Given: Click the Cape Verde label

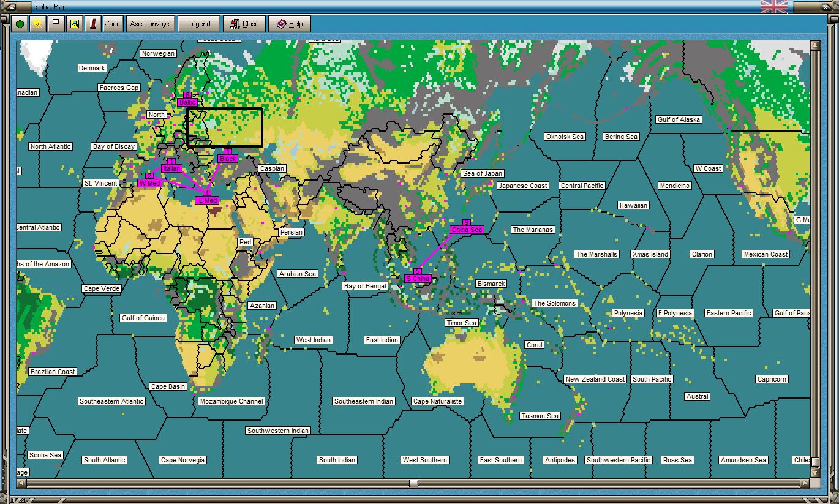Looking at the screenshot, I should (102, 288).
